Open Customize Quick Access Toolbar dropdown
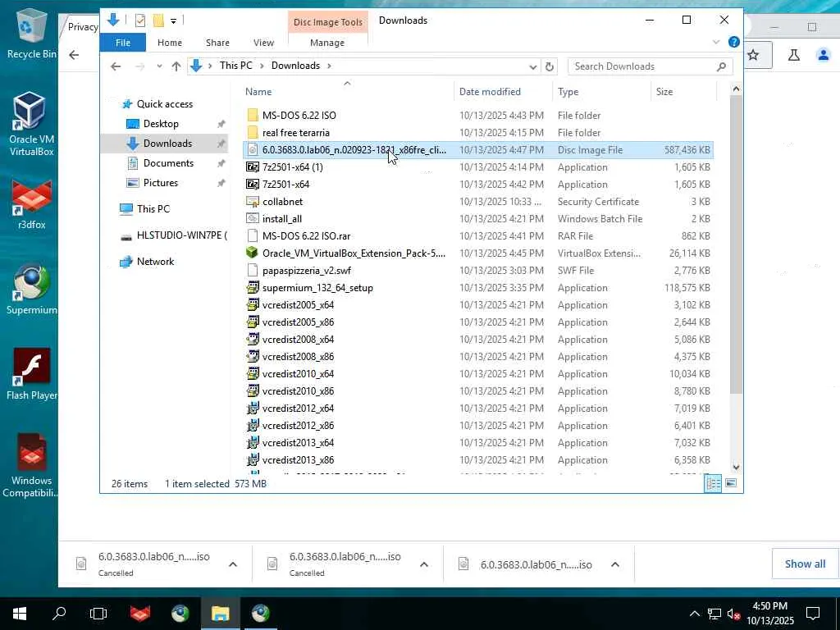Screen dimensions: 840x630 (x=174, y=21)
